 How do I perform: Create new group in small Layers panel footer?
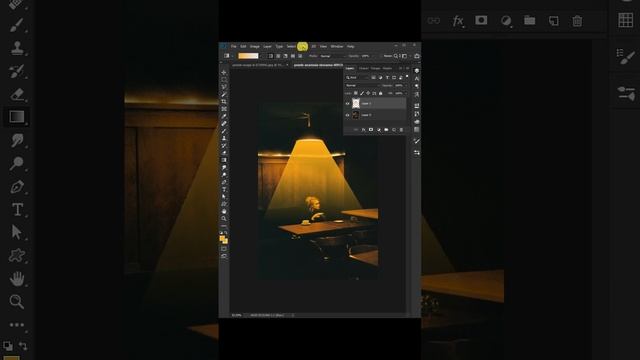386,130
